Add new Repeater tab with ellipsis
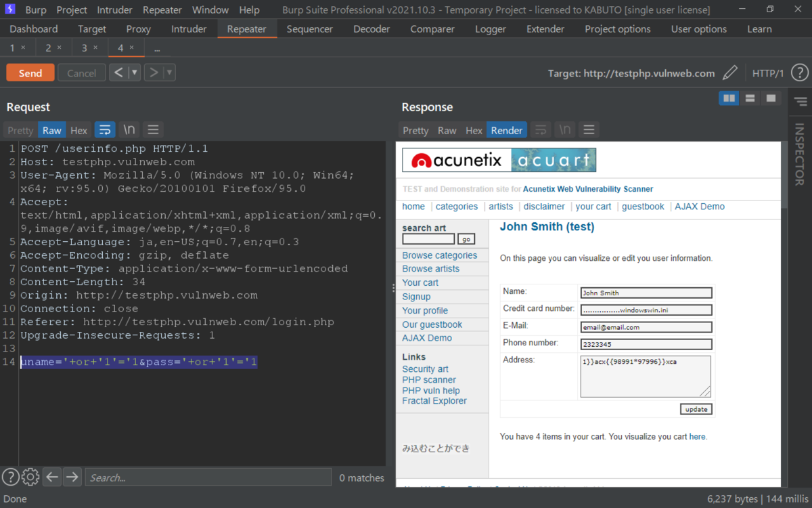 click(157, 48)
